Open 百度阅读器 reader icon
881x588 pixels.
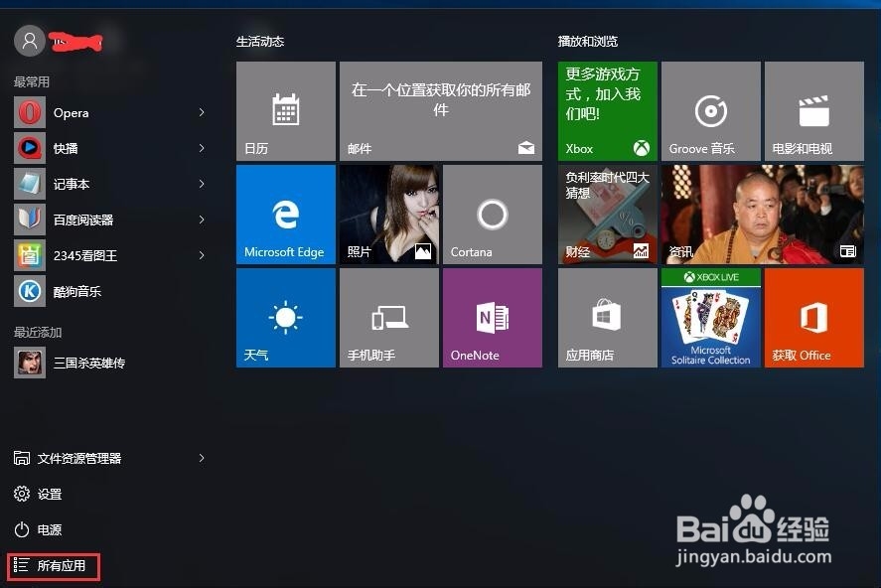coord(30,220)
